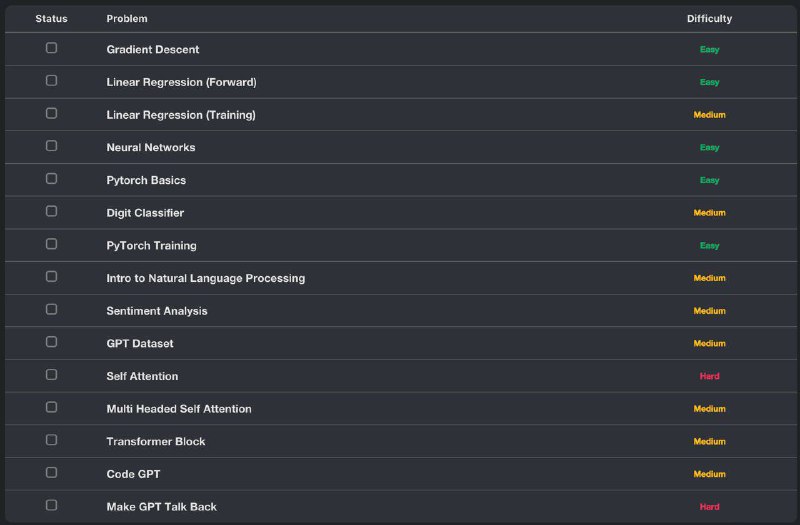The height and width of the screenshot is (525, 800).
Task: Open the PyTorch Training problem
Action: 151,245
